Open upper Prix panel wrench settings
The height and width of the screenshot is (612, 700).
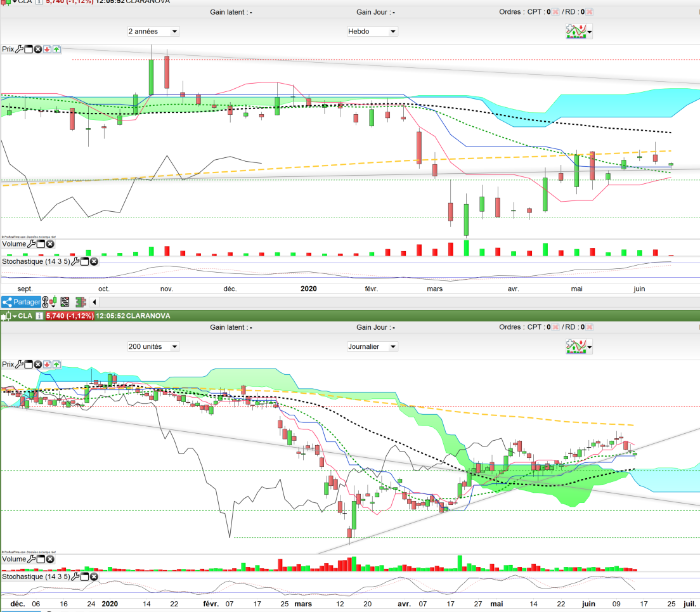(x=19, y=49)
